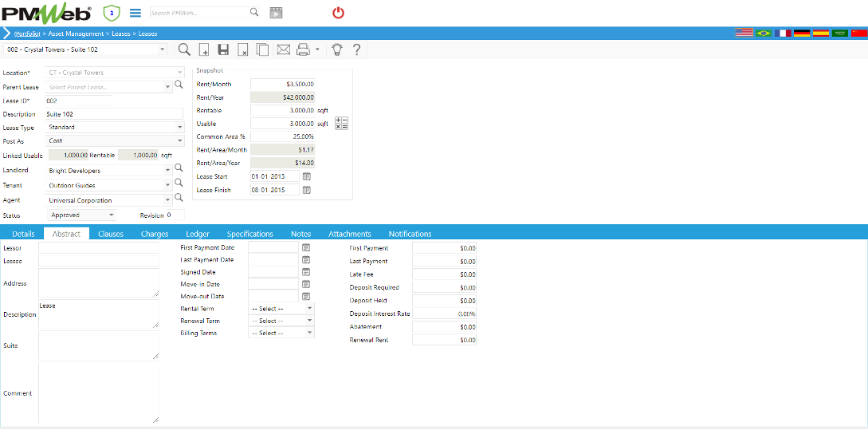
Task: Expand the Post As dropdown
Action: coord(180,140)
